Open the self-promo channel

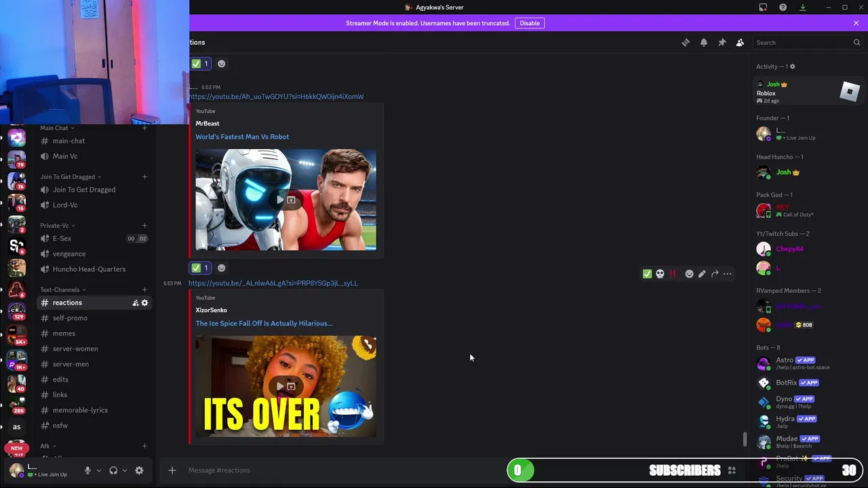pos(94,319)
